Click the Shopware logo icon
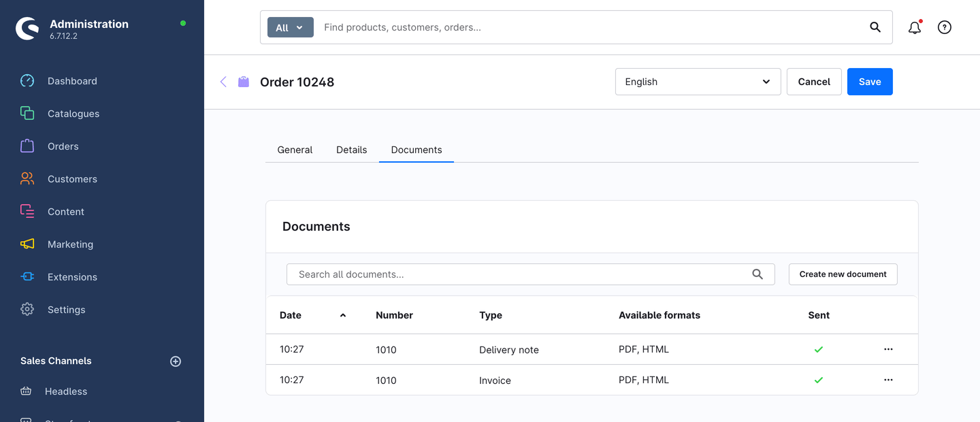The height and width of the screenshot is (422, 980). tap(27, 29)
